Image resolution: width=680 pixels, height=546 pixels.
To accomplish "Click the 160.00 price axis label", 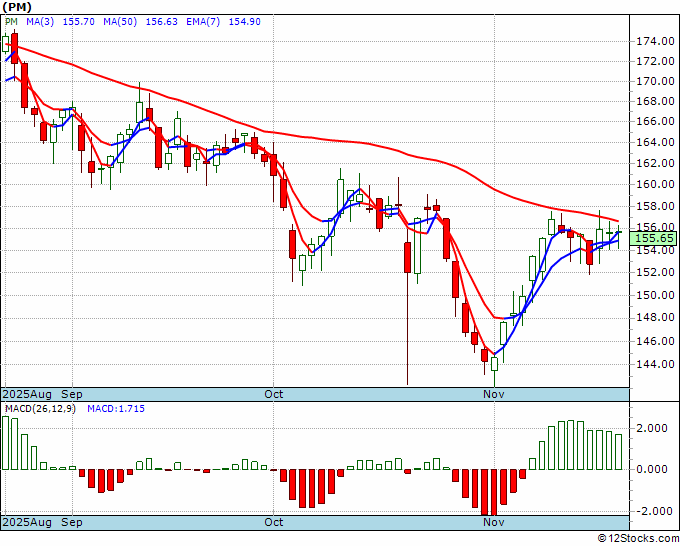I will point(655,184).
